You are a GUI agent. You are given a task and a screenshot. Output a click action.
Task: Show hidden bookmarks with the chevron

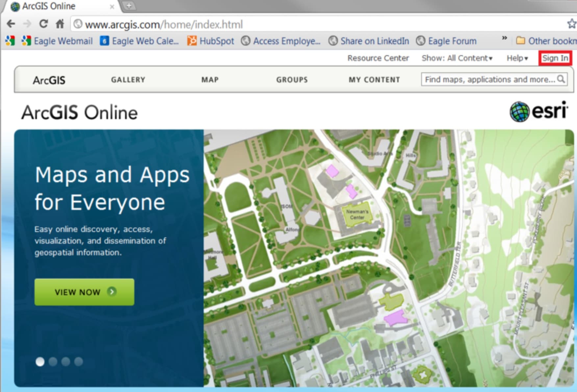(x=504, y=38)
